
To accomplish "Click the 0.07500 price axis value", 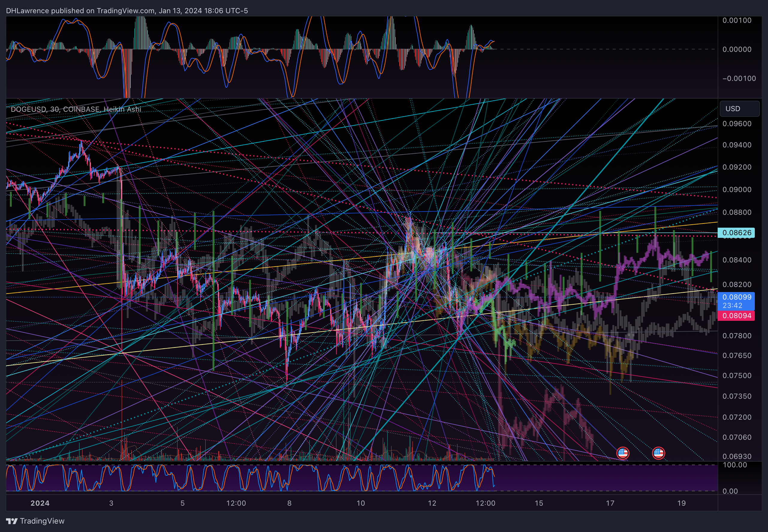I will click(x=737, y=375).
